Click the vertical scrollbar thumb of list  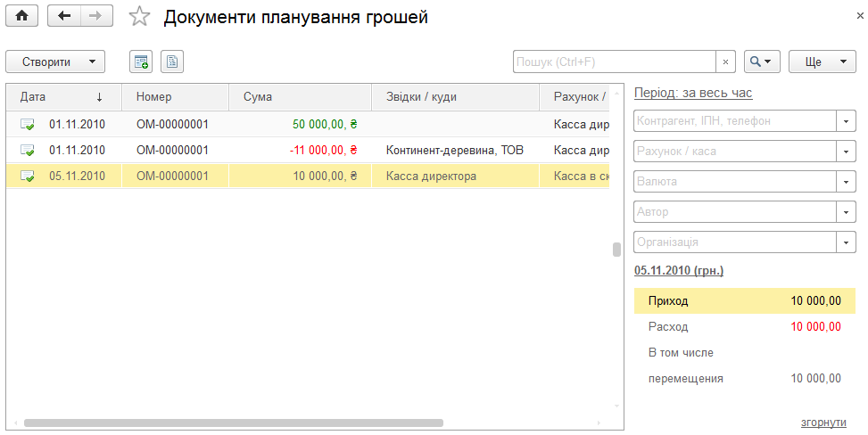click(616, 250)
